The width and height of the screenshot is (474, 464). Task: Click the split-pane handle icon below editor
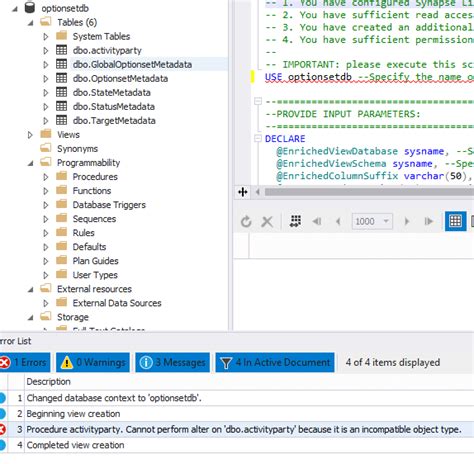point(243,192)
